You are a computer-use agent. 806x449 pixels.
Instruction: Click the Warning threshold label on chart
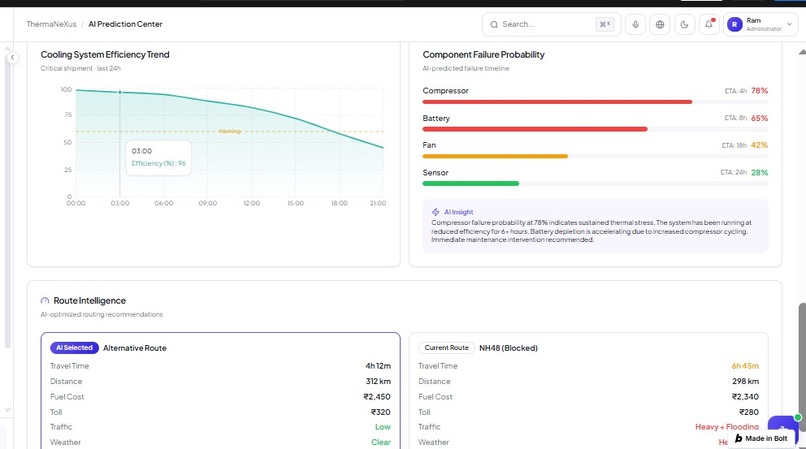click(x=229, y=131)
